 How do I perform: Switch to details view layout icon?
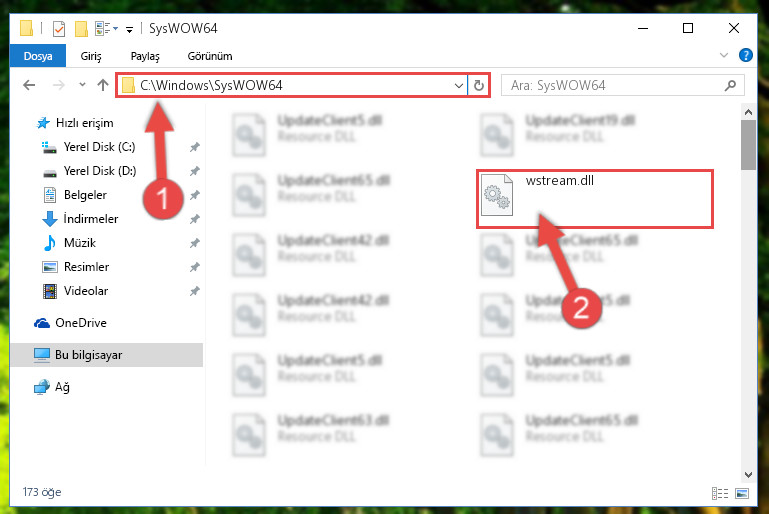click(719, 493)
